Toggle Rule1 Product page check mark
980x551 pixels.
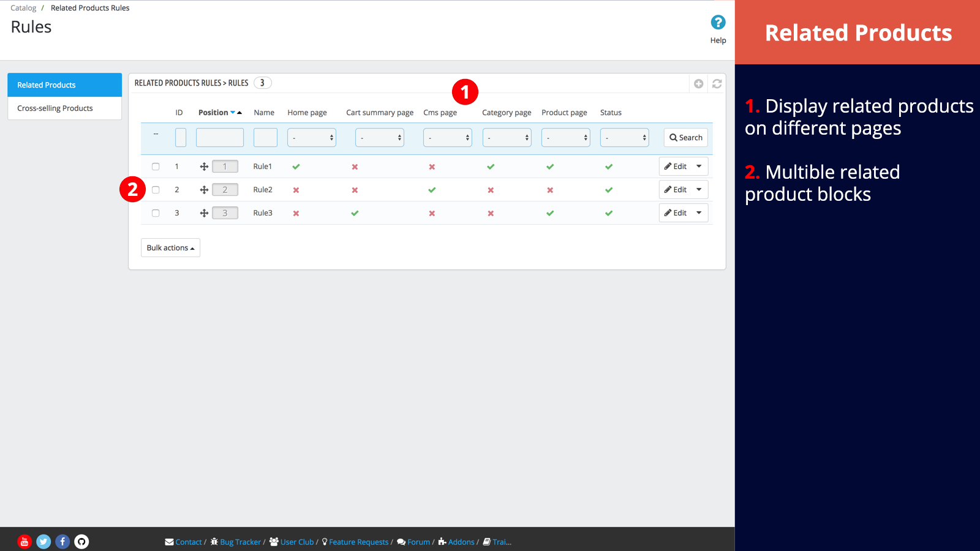[550, 167]
